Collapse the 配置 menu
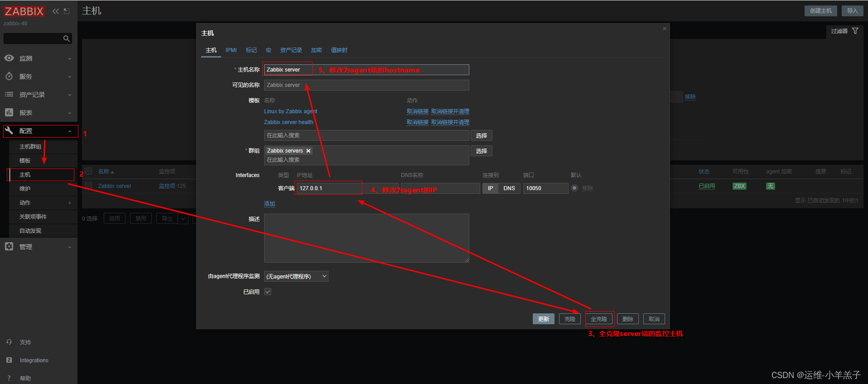Image resolution: width=868 pixels, height=384 pixels. coord(70,131)
